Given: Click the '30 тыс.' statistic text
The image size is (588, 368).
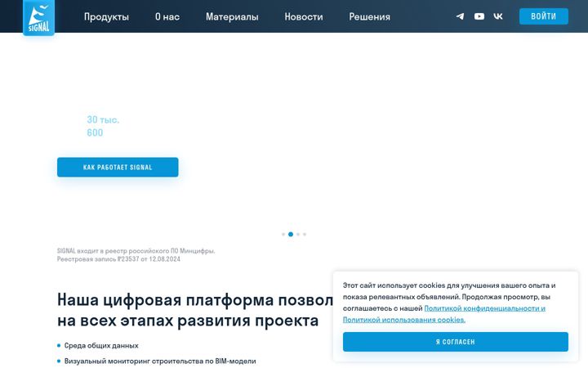Looking at the screenshot, I should tap(103, 119).
